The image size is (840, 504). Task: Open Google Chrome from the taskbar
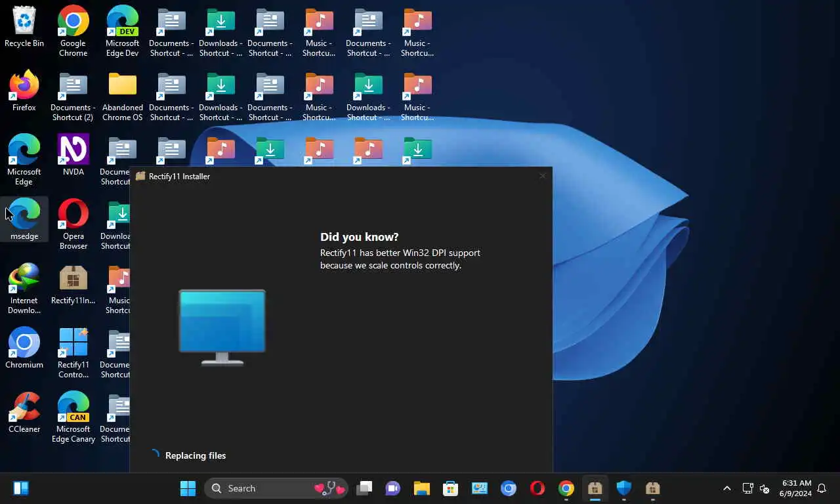tap(566, 488)
